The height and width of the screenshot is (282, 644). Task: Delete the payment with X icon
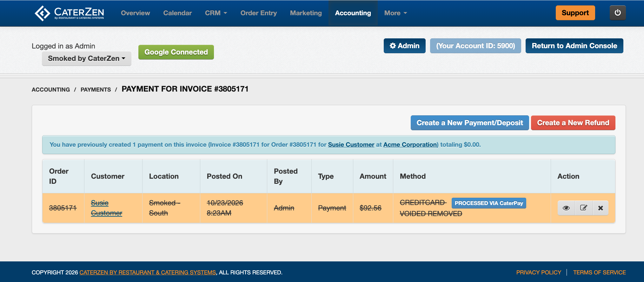[x=601, y=208]
